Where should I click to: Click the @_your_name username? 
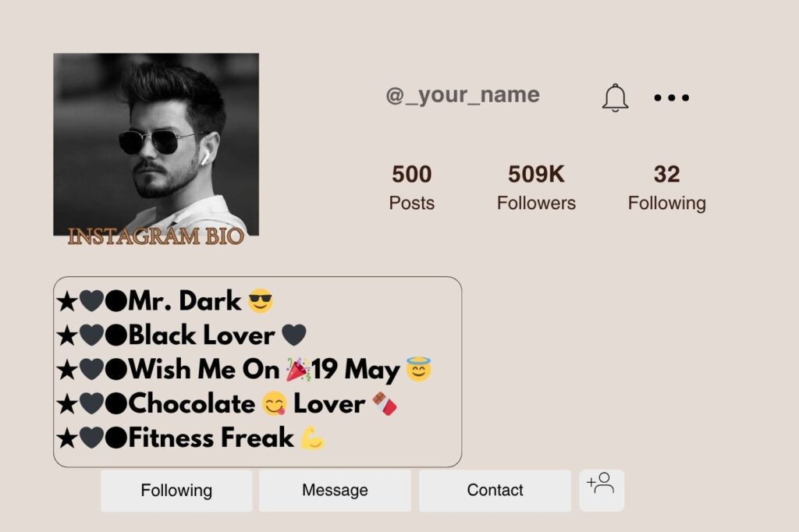point(463,95)
